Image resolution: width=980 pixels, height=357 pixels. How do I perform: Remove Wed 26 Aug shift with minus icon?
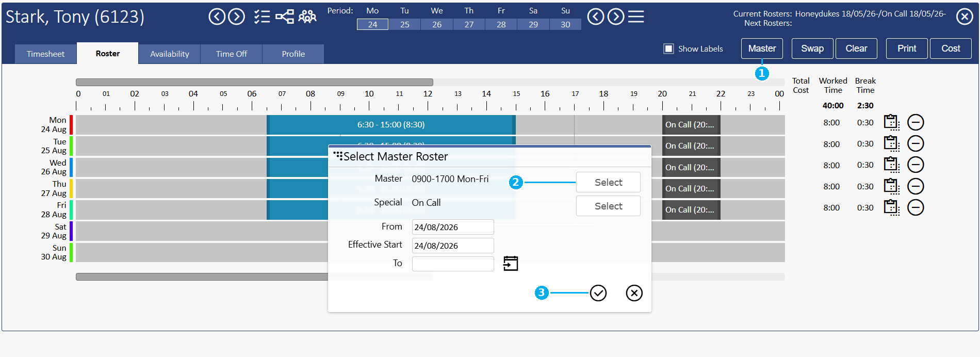[x=916, y=165]
